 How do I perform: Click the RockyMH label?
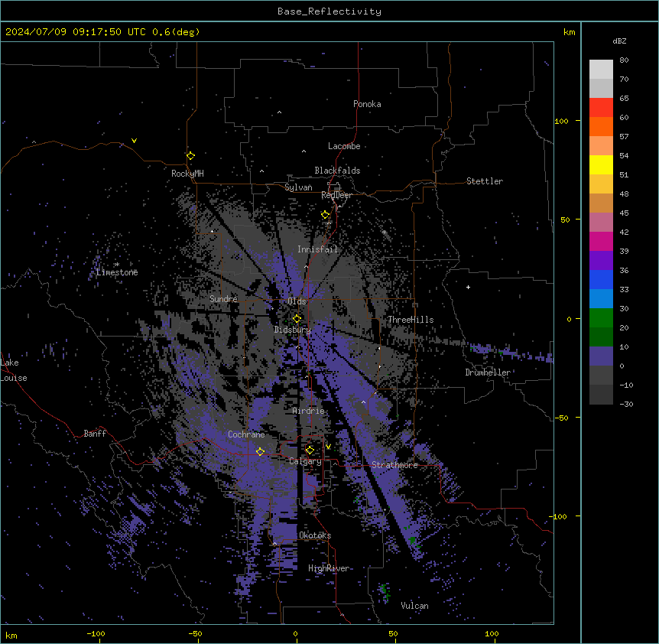click(187, 174)
